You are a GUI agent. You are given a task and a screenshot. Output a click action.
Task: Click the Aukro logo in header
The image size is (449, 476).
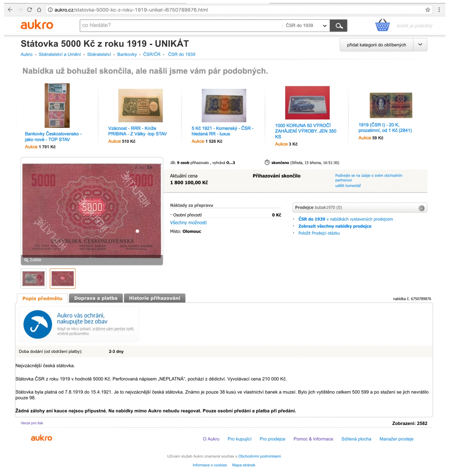click(x=37, y=25)
